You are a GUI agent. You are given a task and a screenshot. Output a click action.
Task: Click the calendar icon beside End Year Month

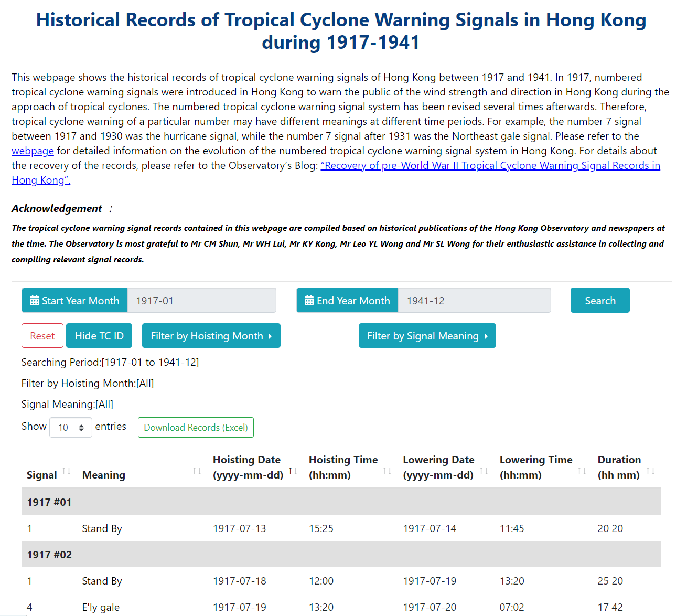[309, 301]
